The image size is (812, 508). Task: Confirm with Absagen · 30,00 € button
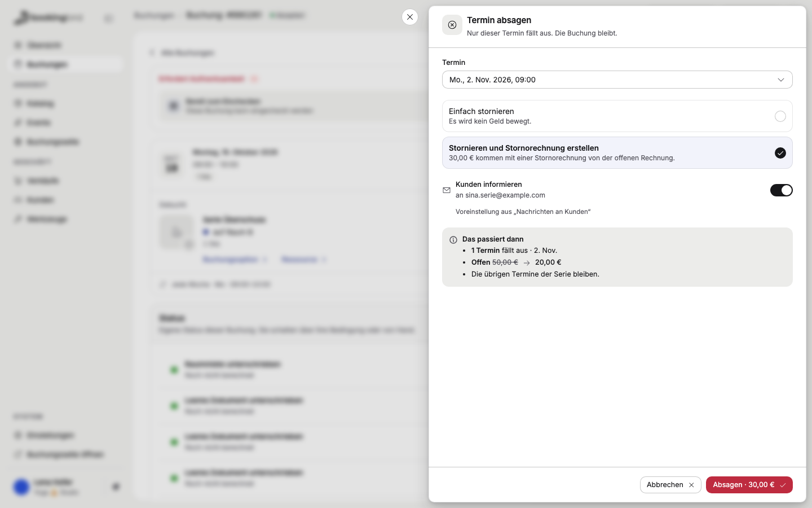(x=749, y=485)
